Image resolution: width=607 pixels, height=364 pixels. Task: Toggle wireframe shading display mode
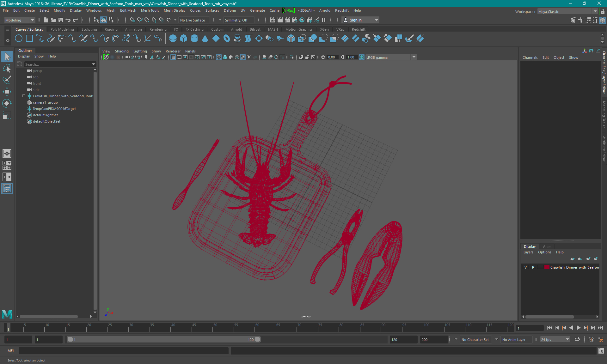[x=219, y=57]
